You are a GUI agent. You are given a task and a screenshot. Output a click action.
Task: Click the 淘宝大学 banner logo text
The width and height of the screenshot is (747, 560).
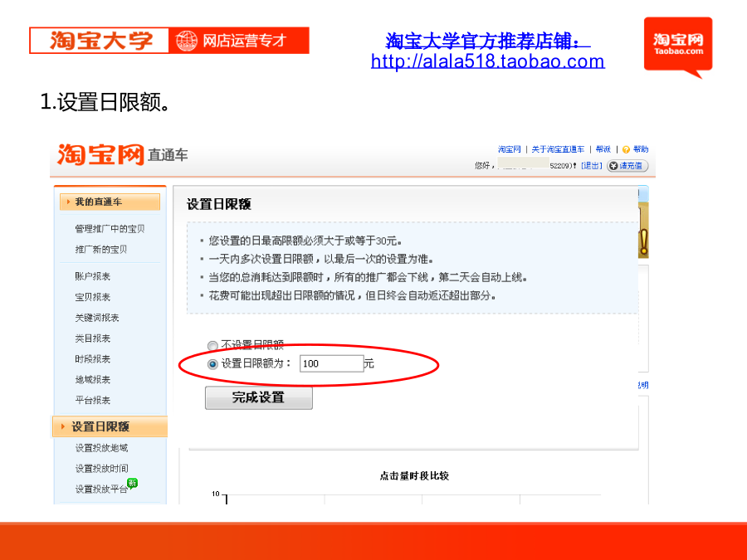click(x=101, y=41)
